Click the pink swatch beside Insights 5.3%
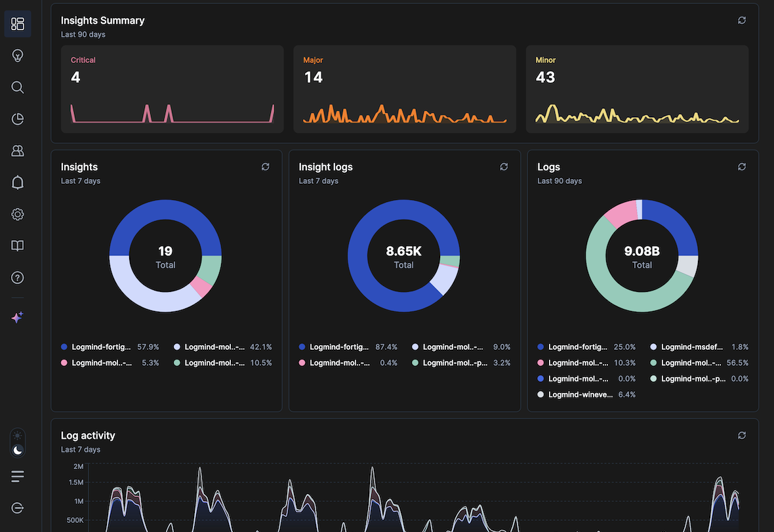This screenshot has width=774, height=532. point(64,363)
